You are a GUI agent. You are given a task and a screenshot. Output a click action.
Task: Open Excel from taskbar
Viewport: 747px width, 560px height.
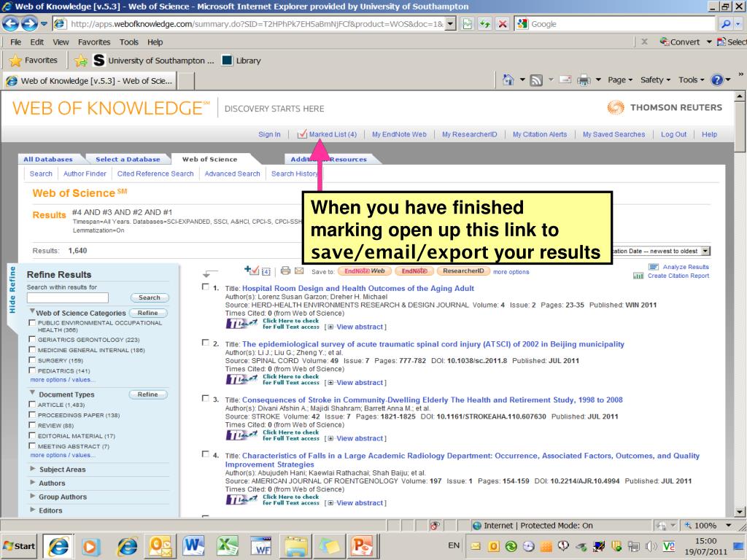(x=228, y=546)
